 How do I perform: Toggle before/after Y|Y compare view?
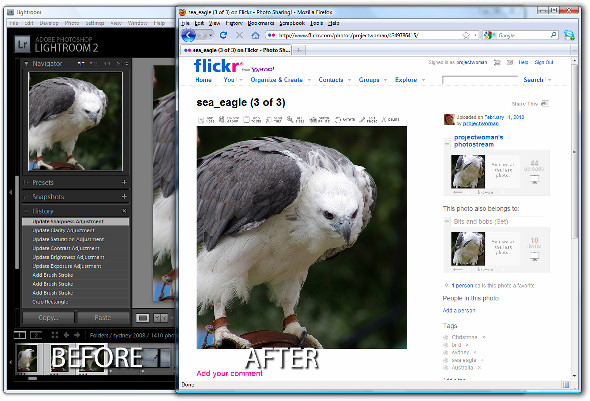tap(161, 318)
